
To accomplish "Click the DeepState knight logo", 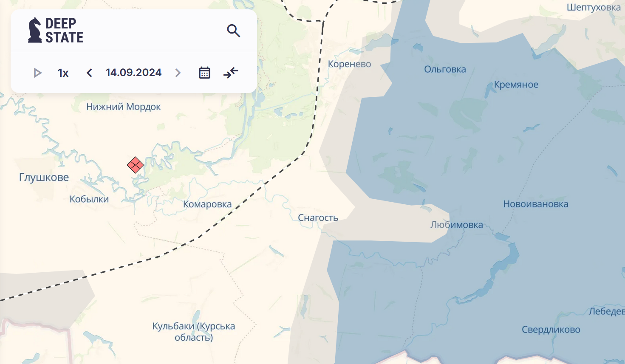I will click(x=35, y=30).
